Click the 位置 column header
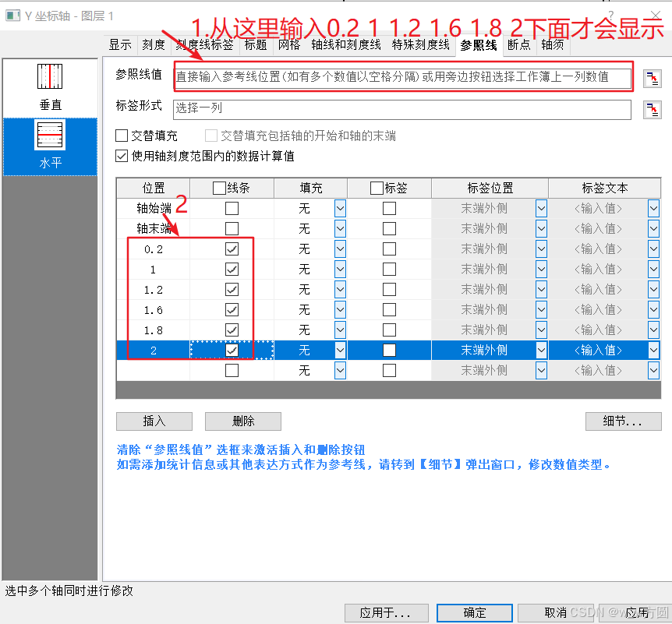 (153, 188)
